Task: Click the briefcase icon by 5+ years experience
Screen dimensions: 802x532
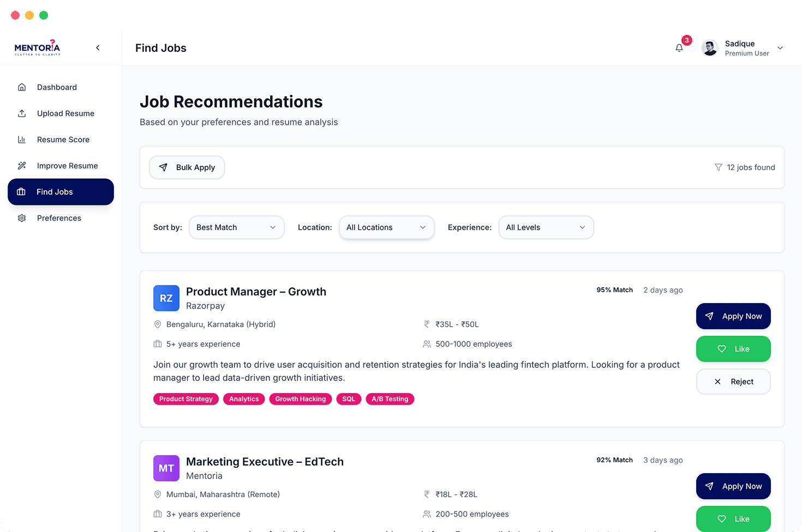Action: 158,344
